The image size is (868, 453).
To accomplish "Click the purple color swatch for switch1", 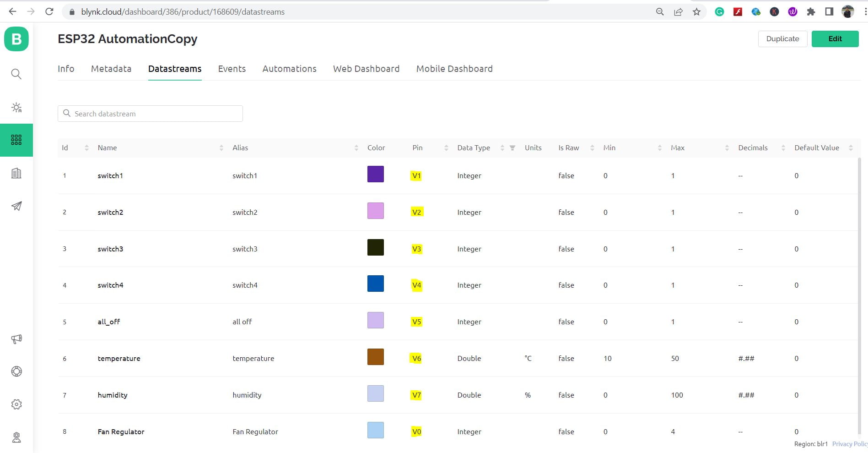I will coord(375,175).
